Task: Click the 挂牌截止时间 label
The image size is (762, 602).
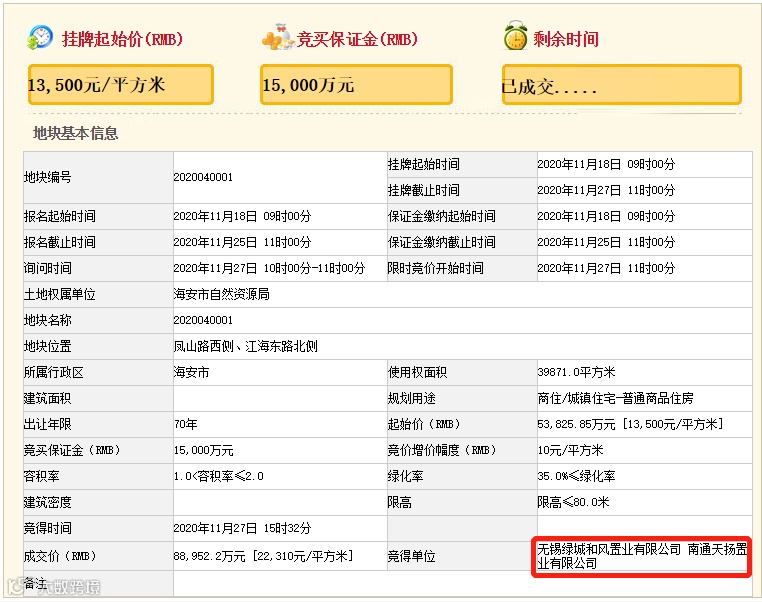Action: (x=423, y=190)
